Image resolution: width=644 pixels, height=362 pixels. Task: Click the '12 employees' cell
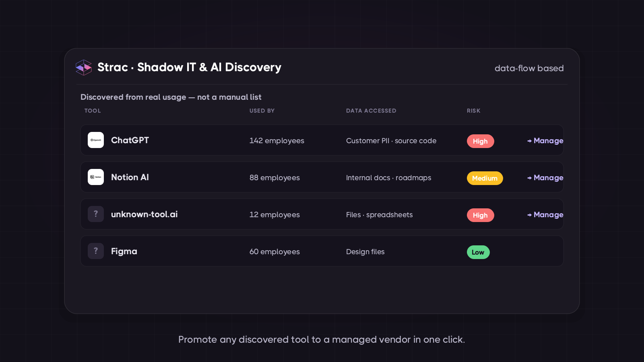275,215
